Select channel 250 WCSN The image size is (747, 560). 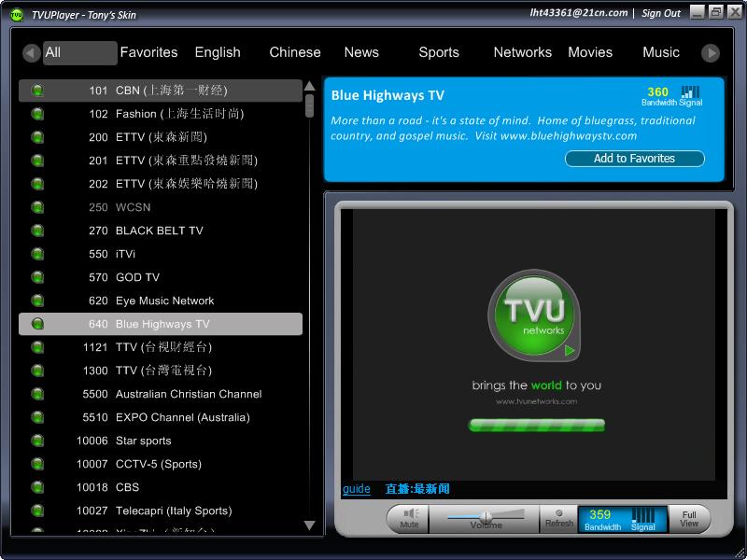coord(161,207)
